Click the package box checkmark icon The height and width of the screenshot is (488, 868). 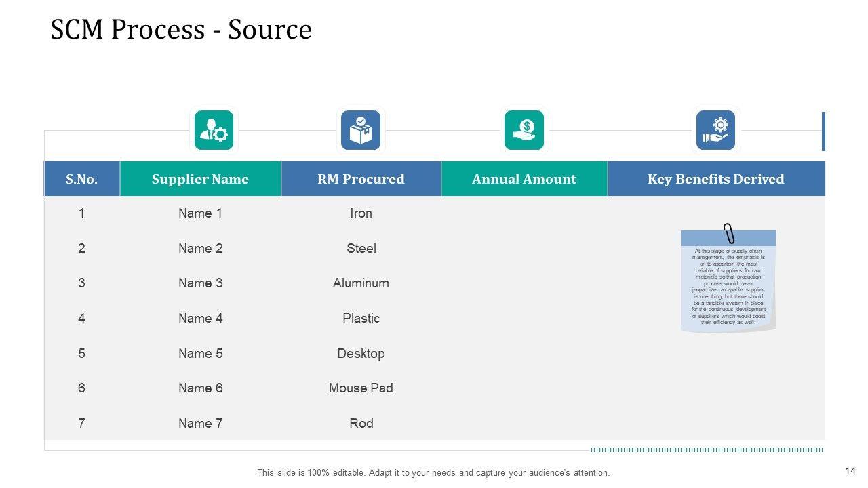click(360, 130)
